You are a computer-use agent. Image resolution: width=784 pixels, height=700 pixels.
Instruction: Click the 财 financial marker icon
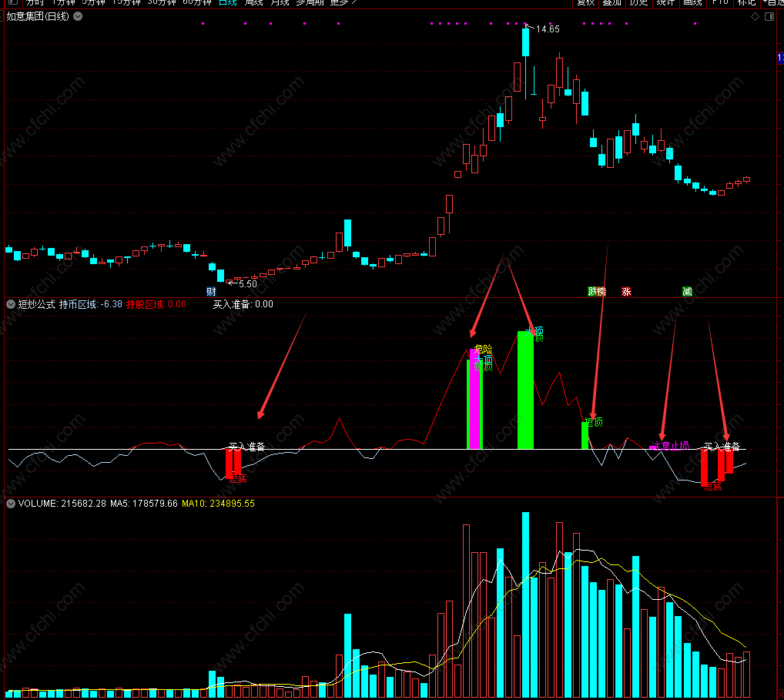pos(211,292)
